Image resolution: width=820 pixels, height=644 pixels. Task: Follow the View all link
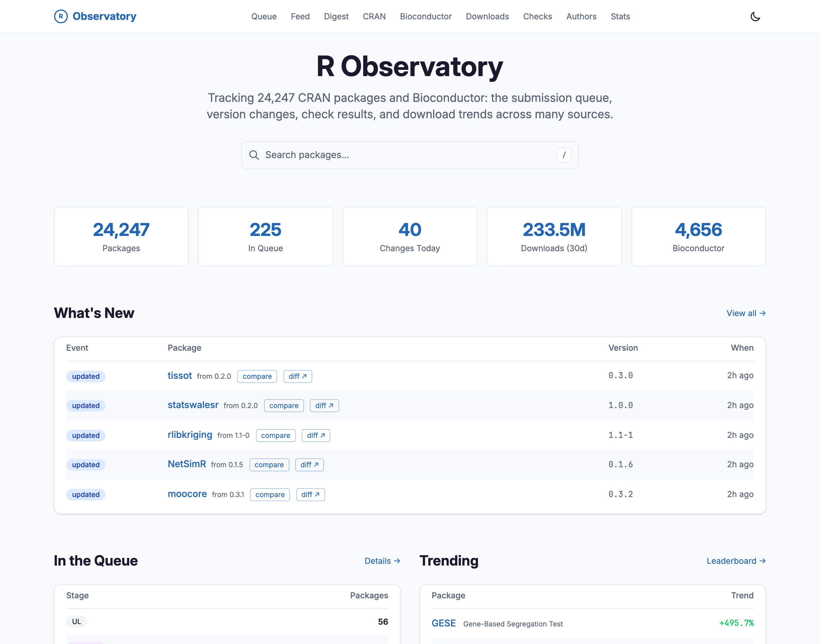pyautogui.click(x=746, y=313)
